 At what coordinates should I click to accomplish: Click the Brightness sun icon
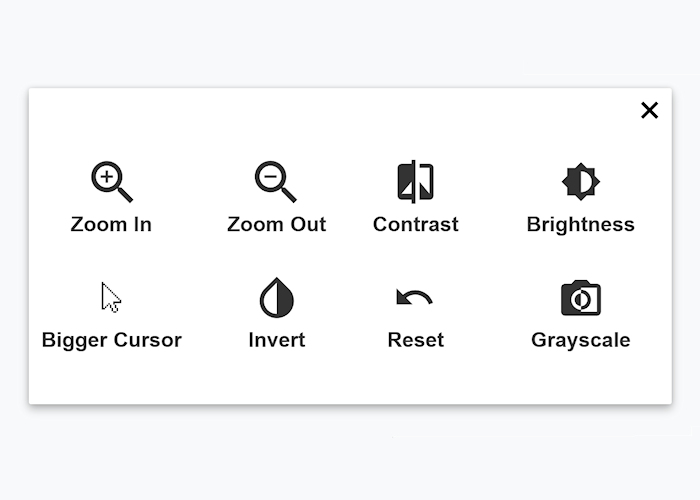pos(580,182)
